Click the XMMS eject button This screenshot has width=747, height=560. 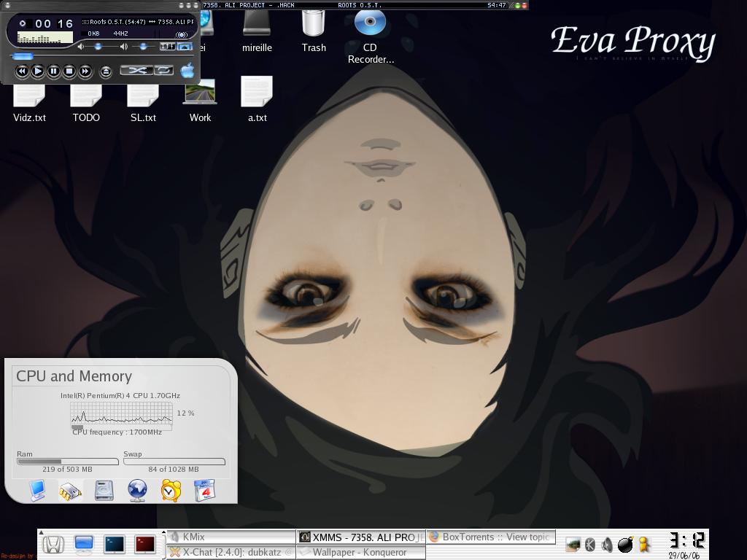(106, 71)
